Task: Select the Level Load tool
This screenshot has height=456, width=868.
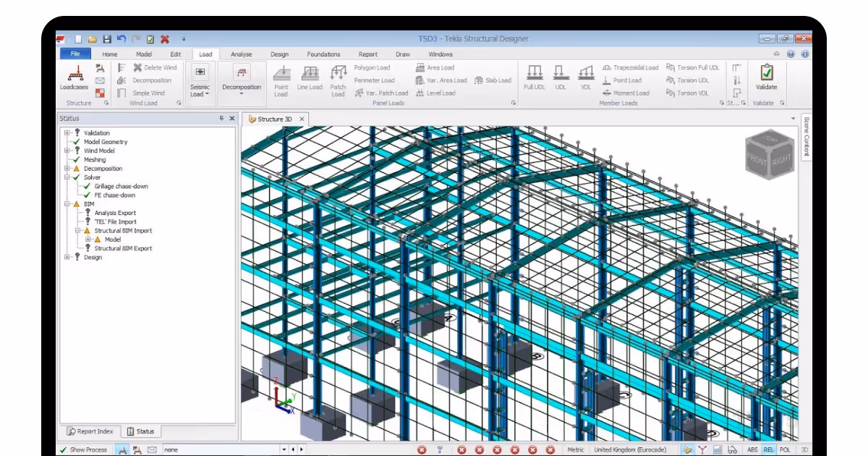Action: [435, 93]
